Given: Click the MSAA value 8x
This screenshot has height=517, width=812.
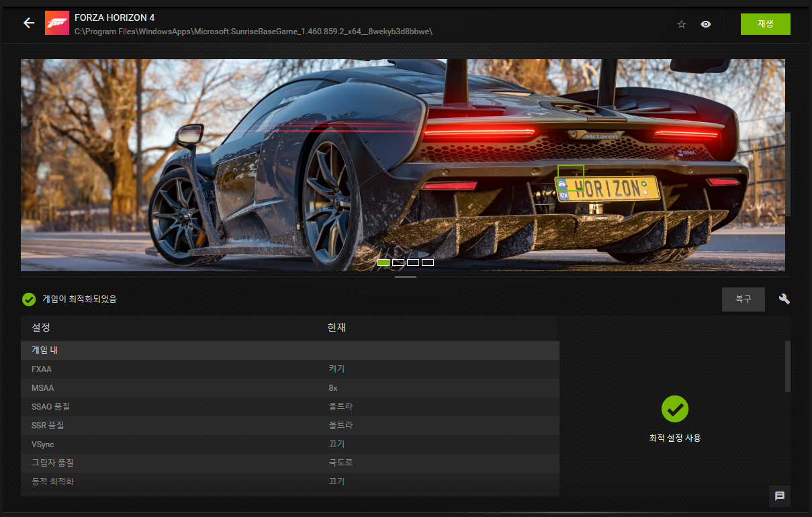Looking at the screenshot, I should click(333, 388).
